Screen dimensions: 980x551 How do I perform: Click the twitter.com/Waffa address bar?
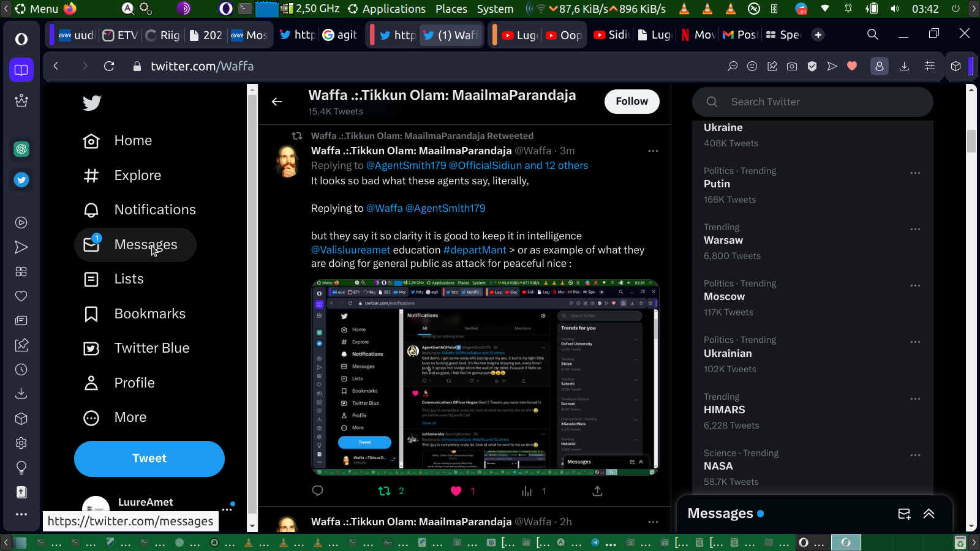(x=202, y=66)
